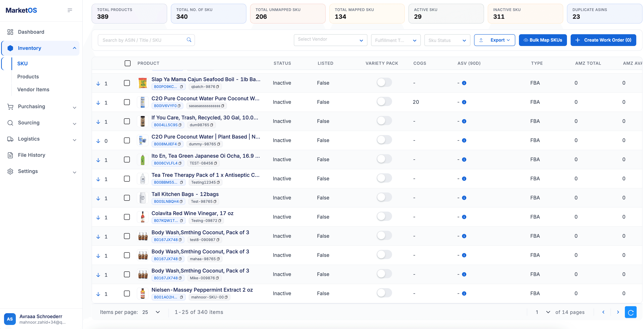This screenshot has height=329, width=644.
Task: Copy ASIN B00IV6VYF0 icon
Action: click(179, 106)
